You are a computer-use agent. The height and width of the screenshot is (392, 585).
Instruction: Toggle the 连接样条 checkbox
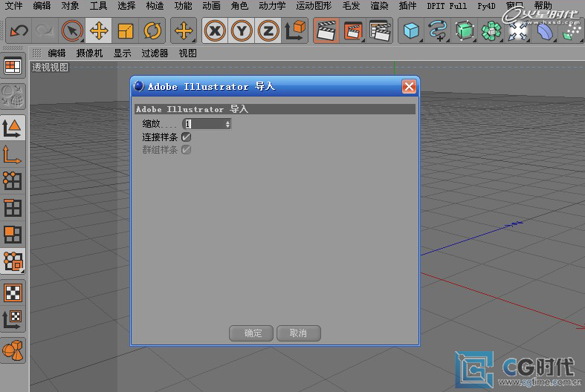point(186,137)
